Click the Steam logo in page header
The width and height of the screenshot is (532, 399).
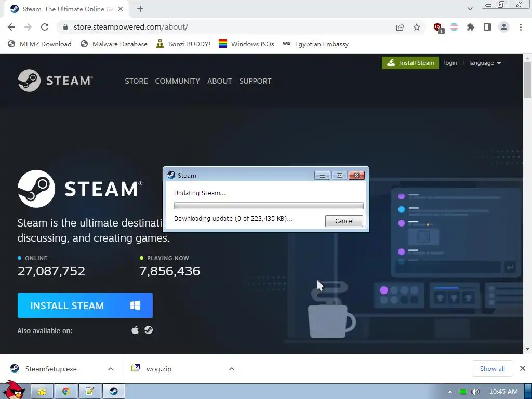(x=55, y=81)
